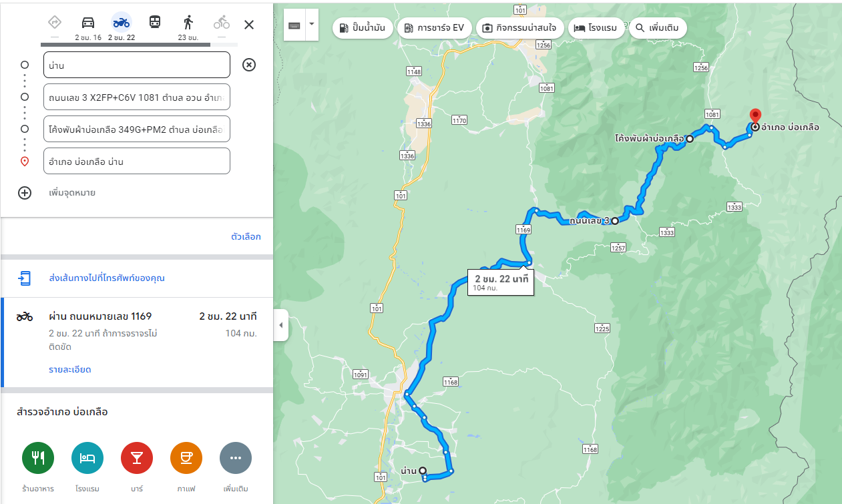Screen dimensions: 842x504
Task: Filter map by EV charging (การชาร์จ EV)
Action: tap(435, 28)
